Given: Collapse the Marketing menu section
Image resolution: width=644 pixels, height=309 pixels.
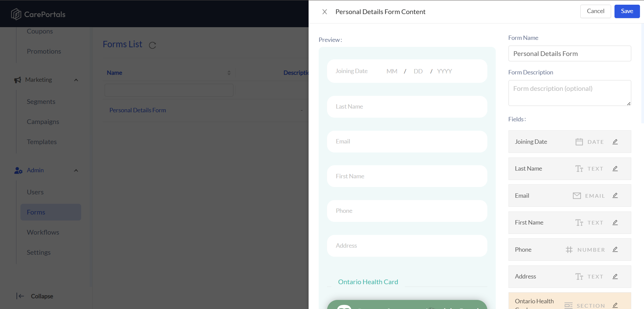Looking at the screenshot, I should [x=76, y=80].
